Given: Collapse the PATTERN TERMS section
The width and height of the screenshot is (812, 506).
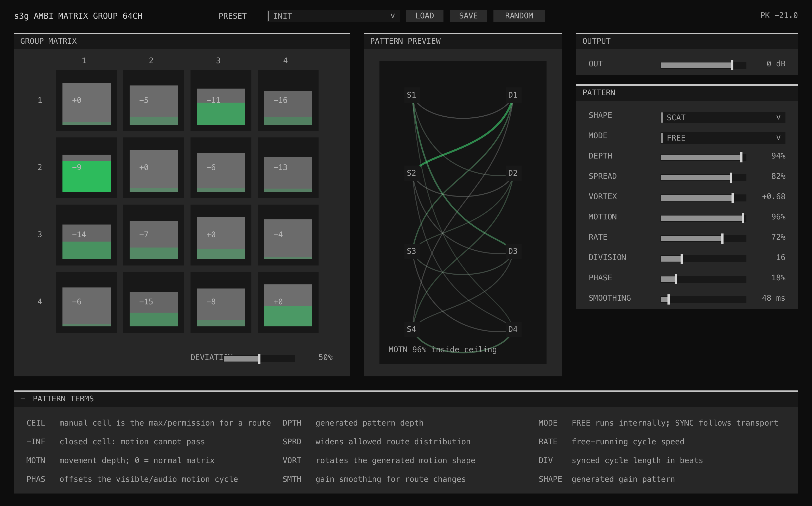Looking at the screenshot, I should [x=23, y=399].
